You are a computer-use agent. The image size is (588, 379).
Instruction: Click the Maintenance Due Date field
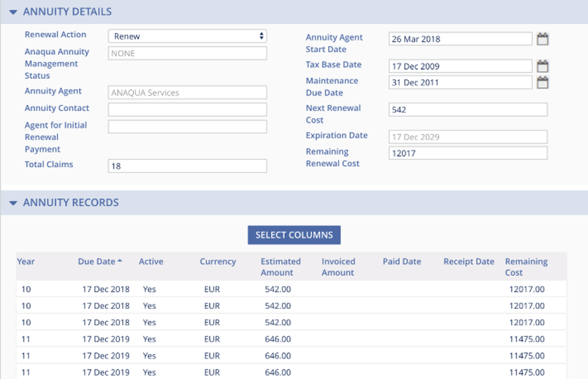pyautogui.click(x=460, y=82)
